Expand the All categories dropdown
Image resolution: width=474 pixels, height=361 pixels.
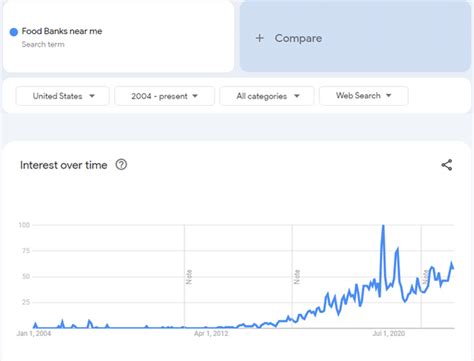(267, 96)
